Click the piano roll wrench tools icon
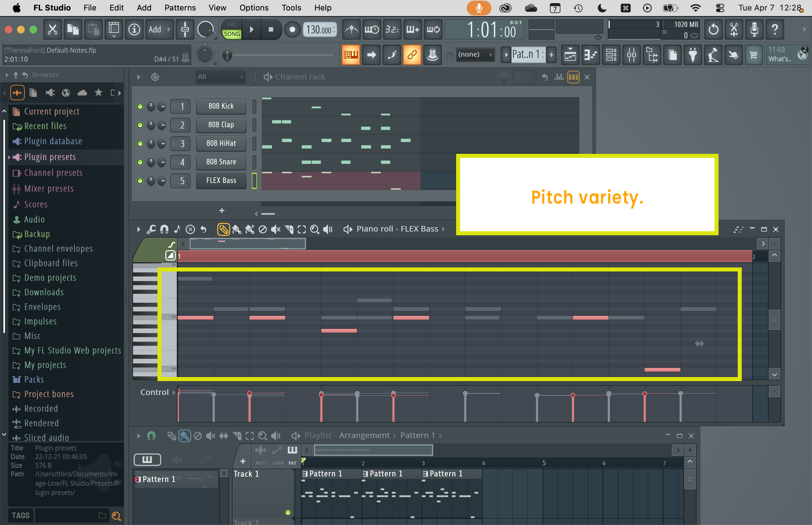Image resolution: width=812 pixels, height=525 pixels. (151, 229)
